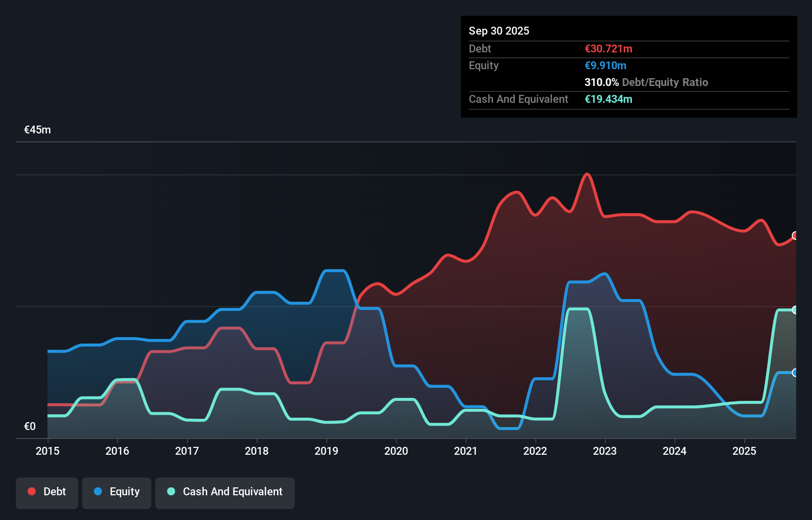
Task: Click the 2022 x-axis label
Action: tap(535, 451)
